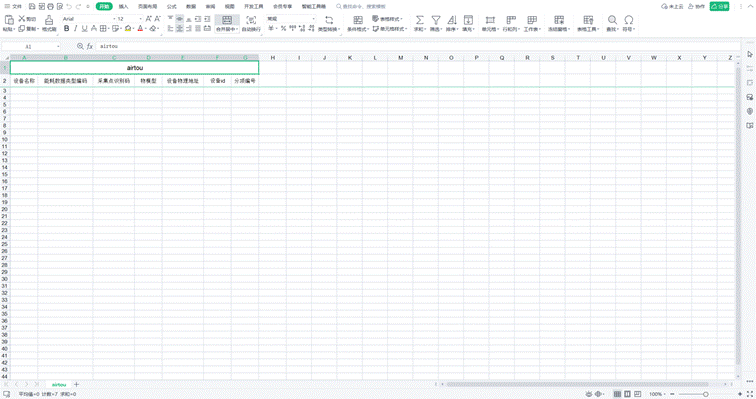Image resolution: width=756 pixels, height=399 pixels.
Task: Click the Wrap Text icon
Action: (x=251, y=20)
